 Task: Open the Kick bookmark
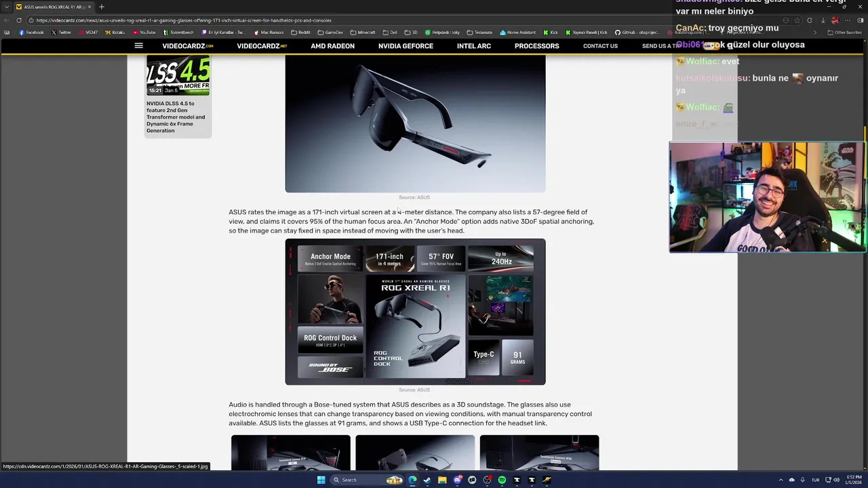click(x=551, y=33)
